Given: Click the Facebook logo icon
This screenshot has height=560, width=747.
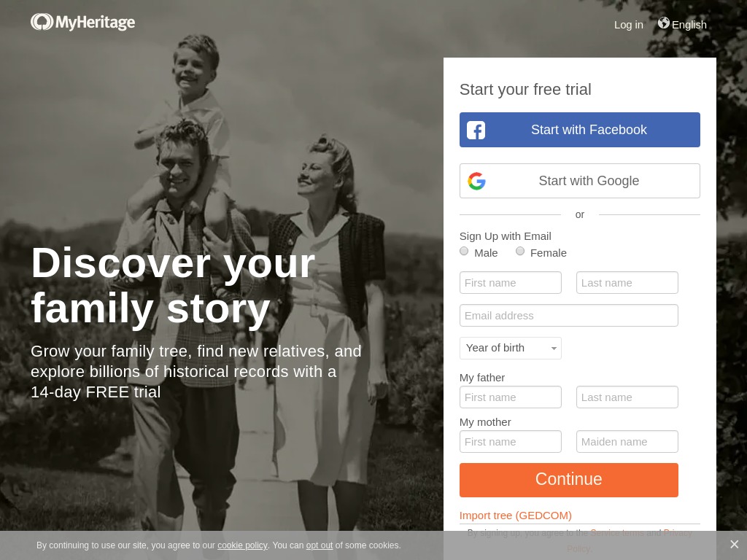Looking at the screenshot, I should pos(476,130).
